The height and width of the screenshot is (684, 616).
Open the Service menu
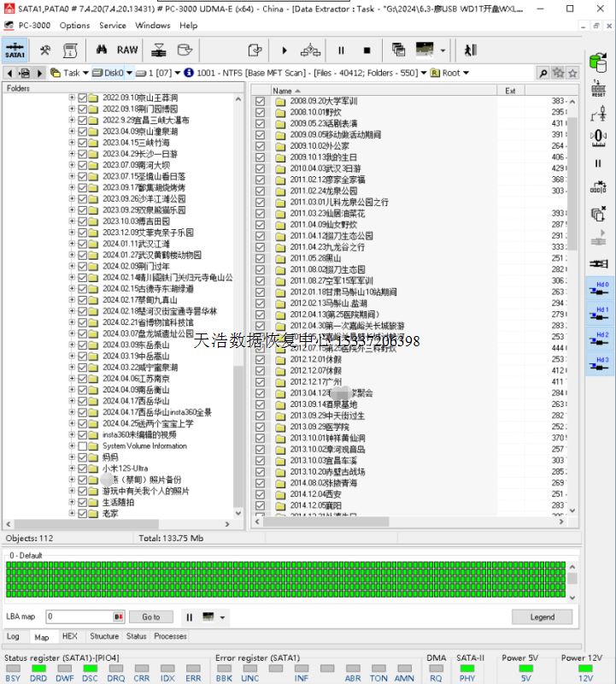click(112, 25)
